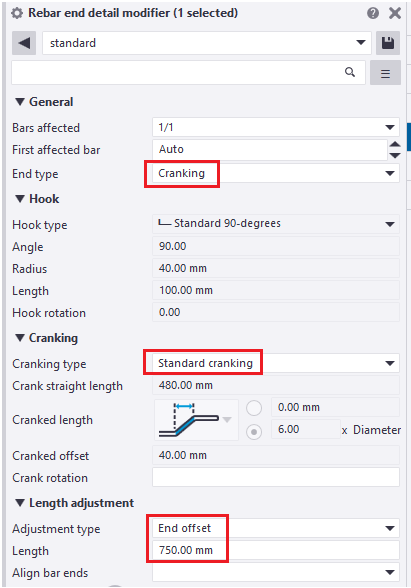
Task: Click the Length 750.00 mm field
Action: pyautogui.click(x=276, y=550)
